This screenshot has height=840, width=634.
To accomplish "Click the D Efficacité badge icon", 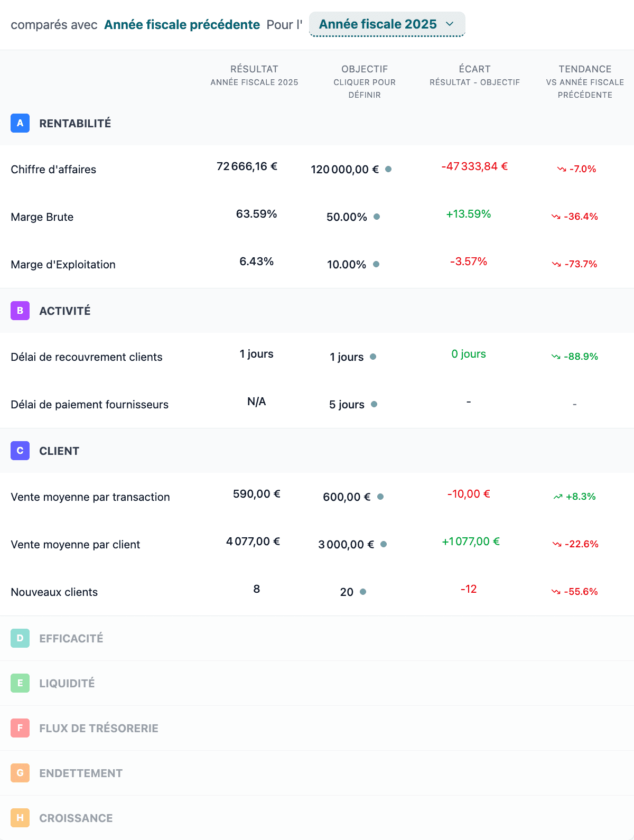I will click(x=20, y=638).
